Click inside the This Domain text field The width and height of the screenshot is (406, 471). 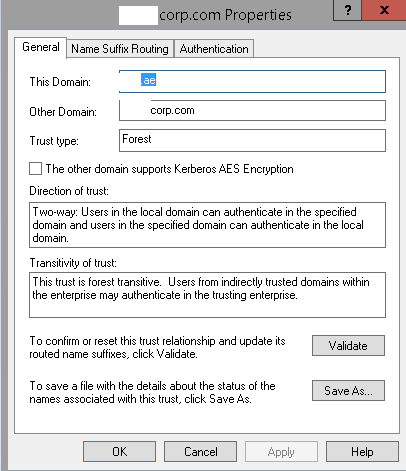point(252,81)
